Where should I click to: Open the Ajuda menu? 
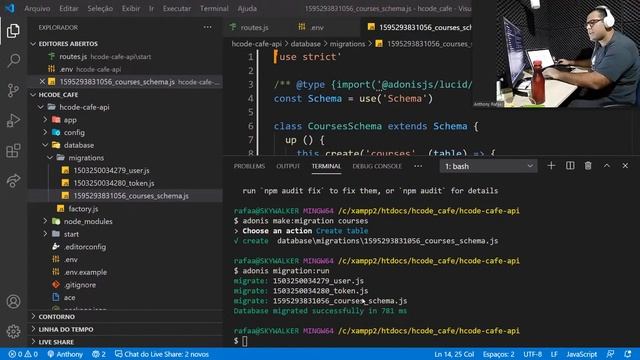click(247, 8)
